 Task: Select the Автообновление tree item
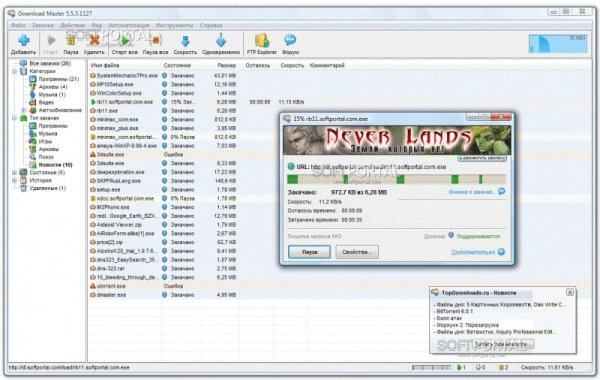[x=60, y=110]
